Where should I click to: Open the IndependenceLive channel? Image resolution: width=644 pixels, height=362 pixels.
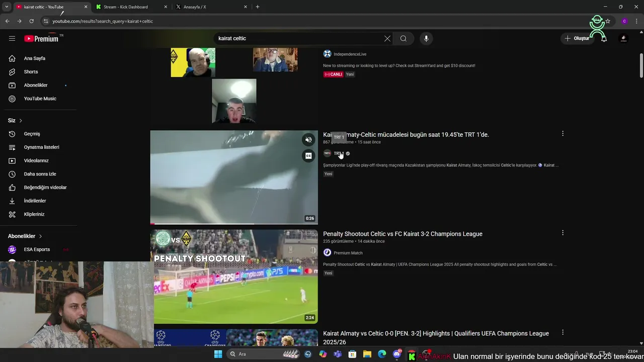tap(350, 54)
